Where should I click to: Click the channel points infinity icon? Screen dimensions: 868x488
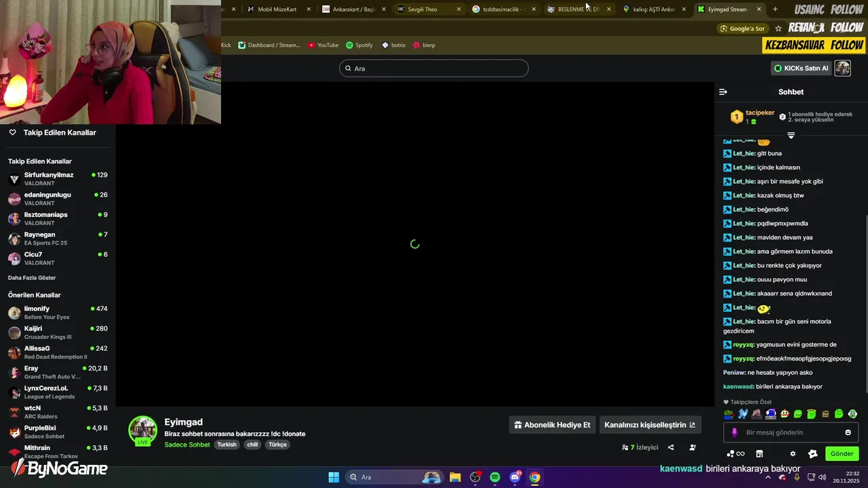pos(736,453)
